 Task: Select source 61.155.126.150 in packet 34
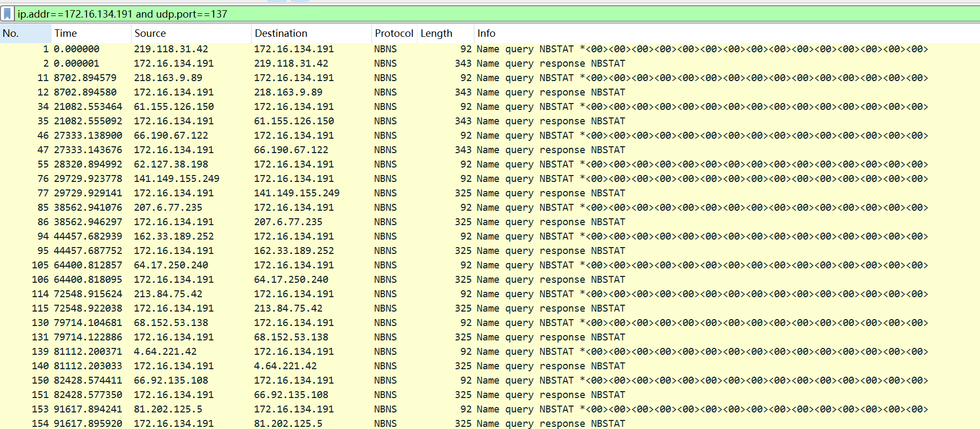pyautogui.click(x=174, y=107)
